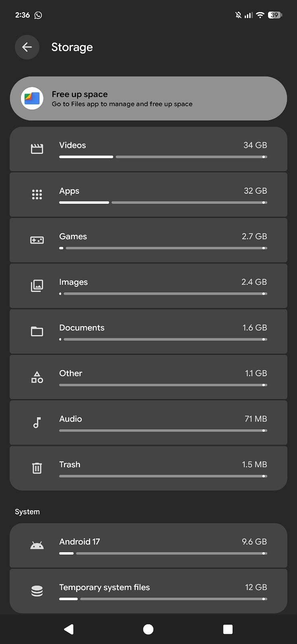Tap the Android 17 usage progress bar

163,553
